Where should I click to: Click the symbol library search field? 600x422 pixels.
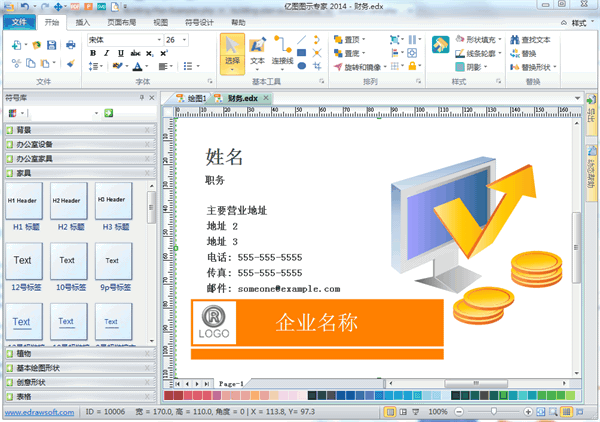[63, 113]
